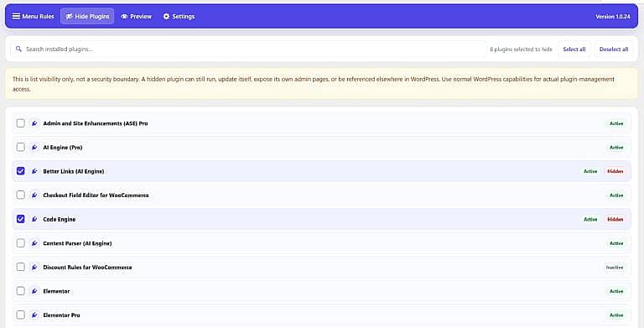Open the Preview tab
Screen dimensions: 644x328
[x=137, y=17]
